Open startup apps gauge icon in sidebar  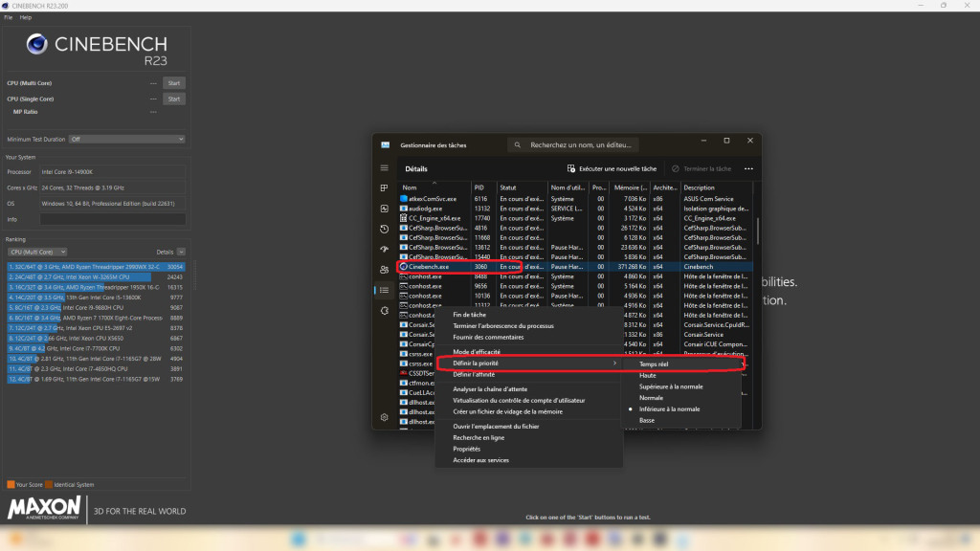click(x=385, y=250)
